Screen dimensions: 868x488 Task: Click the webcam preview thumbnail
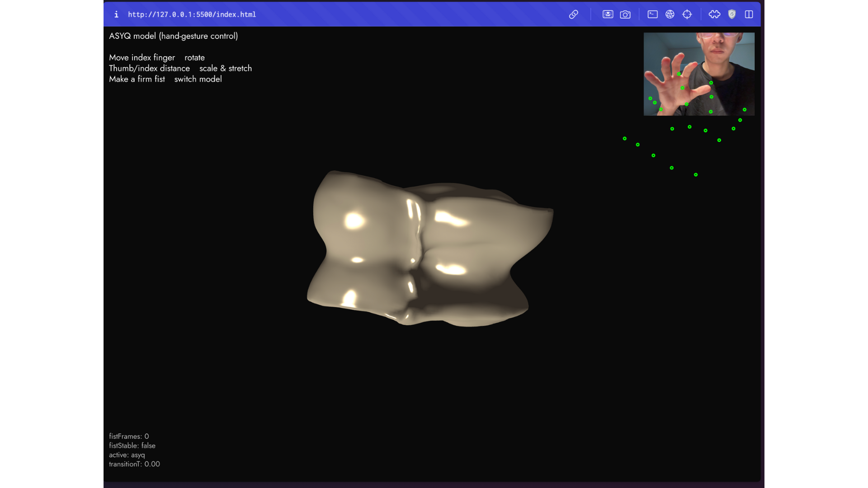click(699, 74)
